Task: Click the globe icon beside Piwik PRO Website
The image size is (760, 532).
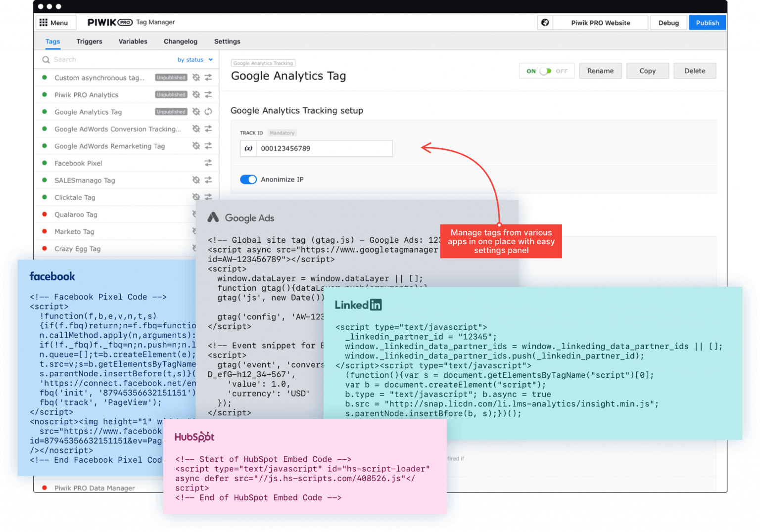Action: pos(545,23)
